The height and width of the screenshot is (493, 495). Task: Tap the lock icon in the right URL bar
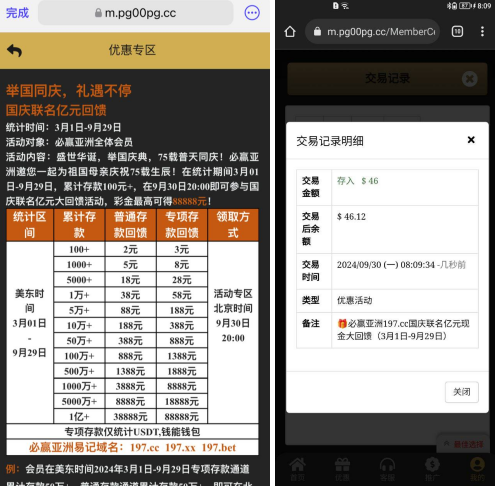click(x=317, y=32)
